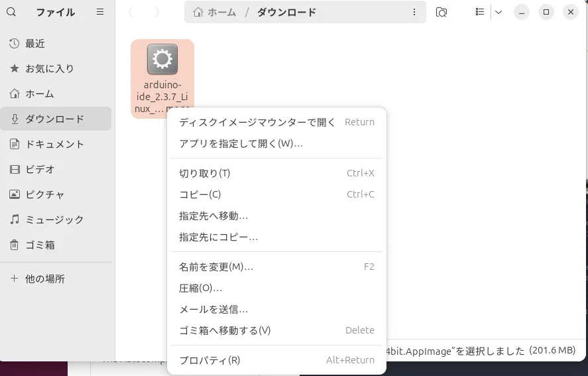Expand 他の場所 other locations
The height and width of the screenshot is (376, 588).
tap(44, 279)
